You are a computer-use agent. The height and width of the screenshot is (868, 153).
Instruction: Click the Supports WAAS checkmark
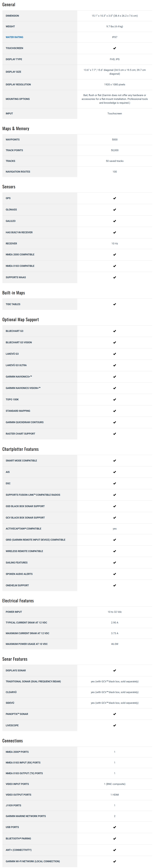pos(115,277)
